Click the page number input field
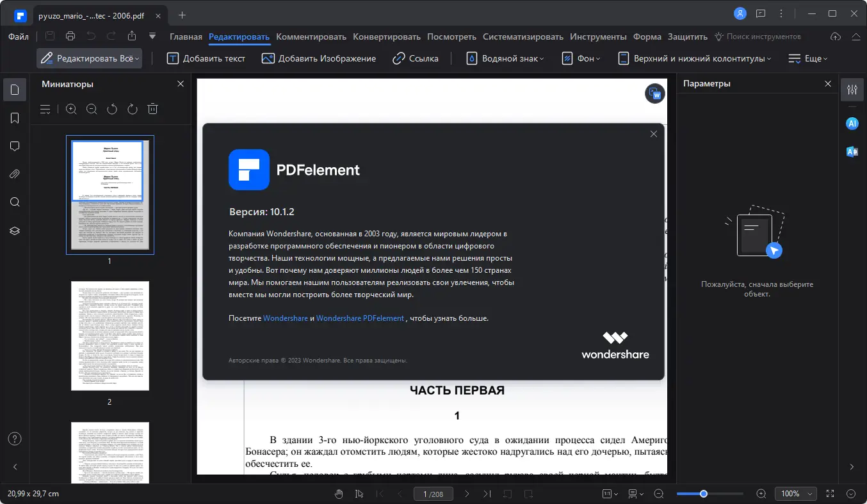 tap(433, 494)
